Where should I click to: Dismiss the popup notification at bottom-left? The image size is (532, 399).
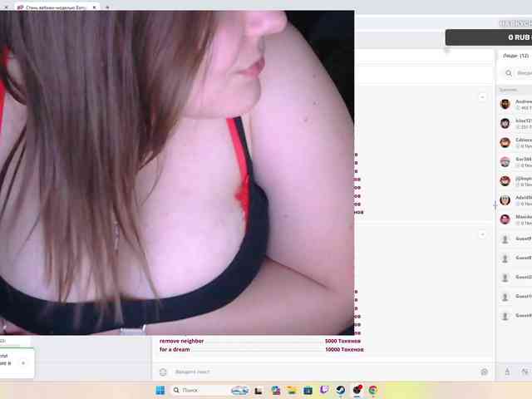(x=23, y=363)
